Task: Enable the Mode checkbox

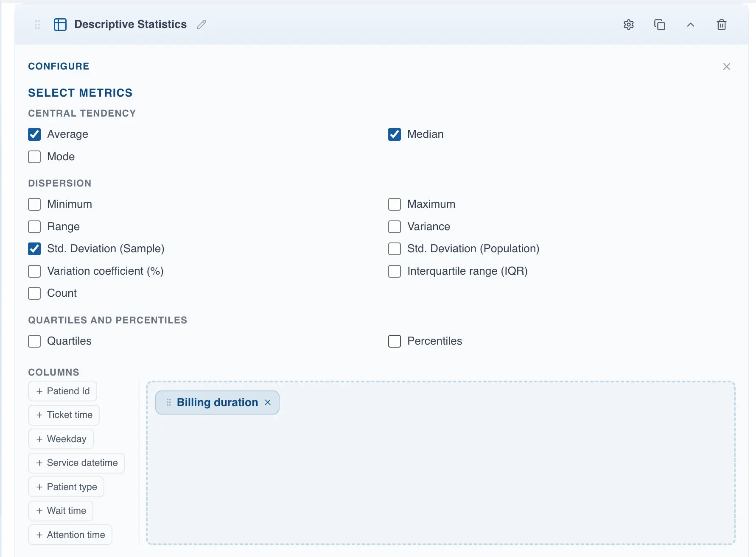Action: (34, 156)
